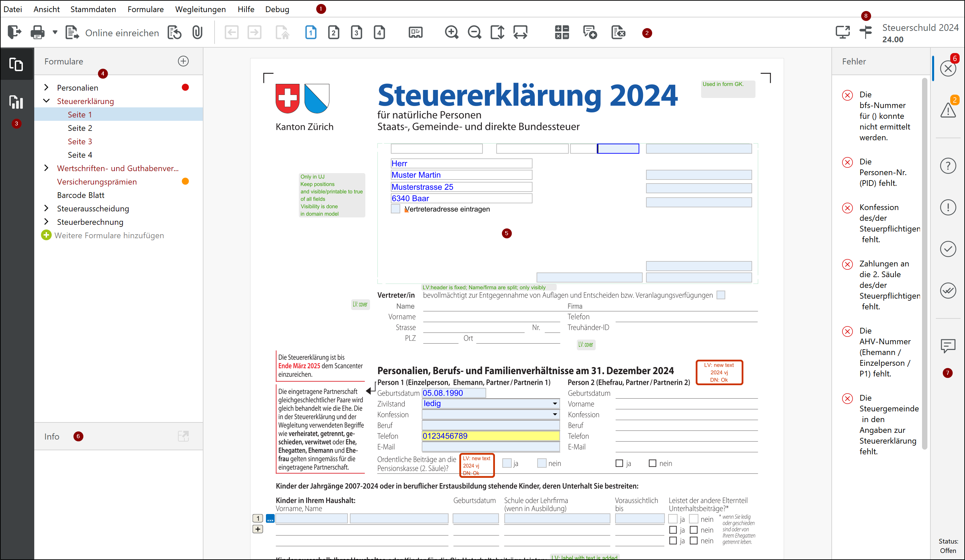Image resolution: width=965 pixels, height=560 pixels.
Task: Open the comments speech bubble icon
Action: [948, 346]
